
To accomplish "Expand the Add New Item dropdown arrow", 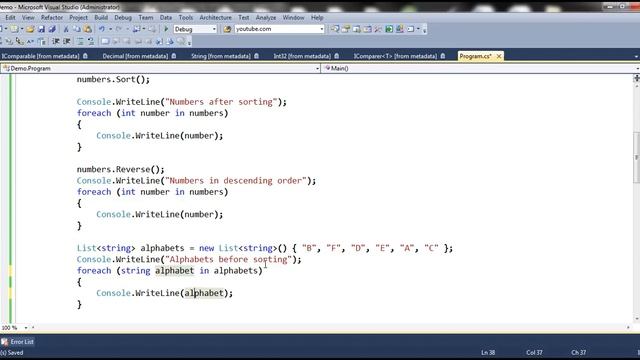I will click(22, 29).
